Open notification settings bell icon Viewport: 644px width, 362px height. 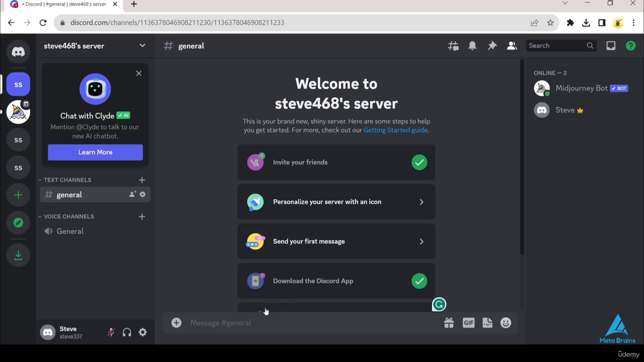tap(472, 46)
